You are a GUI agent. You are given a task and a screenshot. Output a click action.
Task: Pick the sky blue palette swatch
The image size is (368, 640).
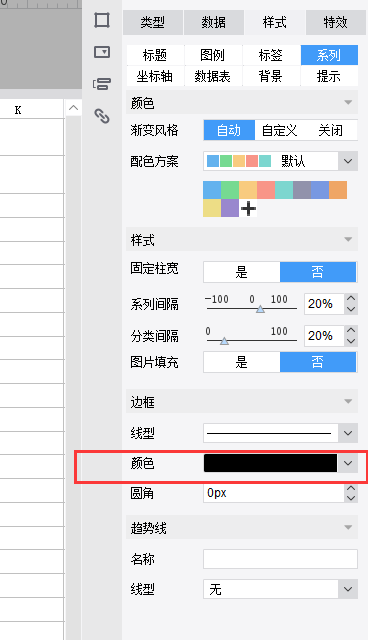[212, 190]
